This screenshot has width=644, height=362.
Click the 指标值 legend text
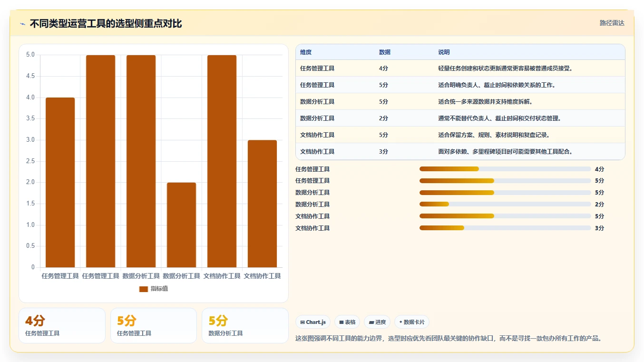(159, 289)
